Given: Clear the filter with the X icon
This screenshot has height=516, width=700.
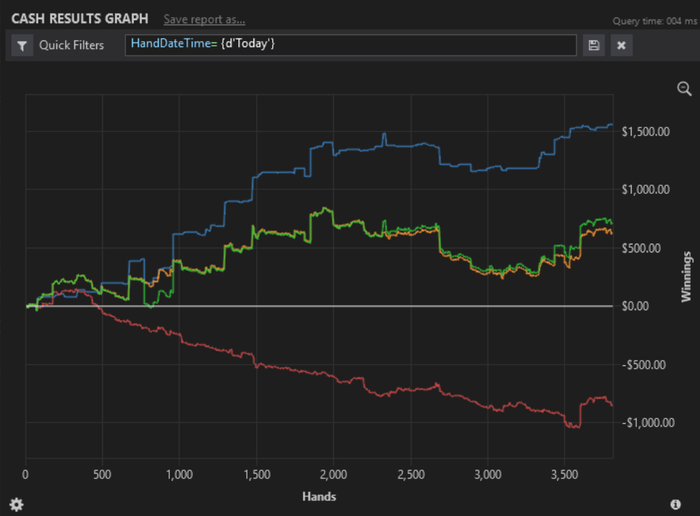Looking at the screenshot, I should tap(621, 45).
